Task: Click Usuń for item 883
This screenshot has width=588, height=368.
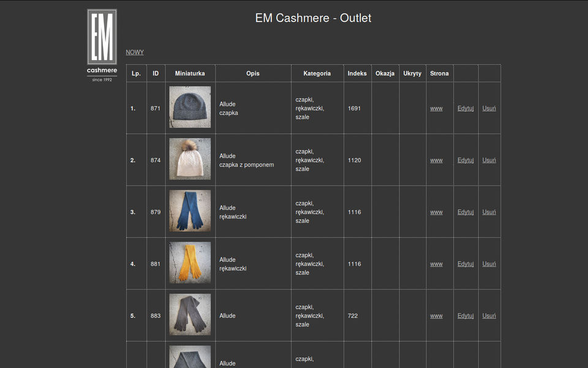Action: pyautogui.click(x=489, y=316)
